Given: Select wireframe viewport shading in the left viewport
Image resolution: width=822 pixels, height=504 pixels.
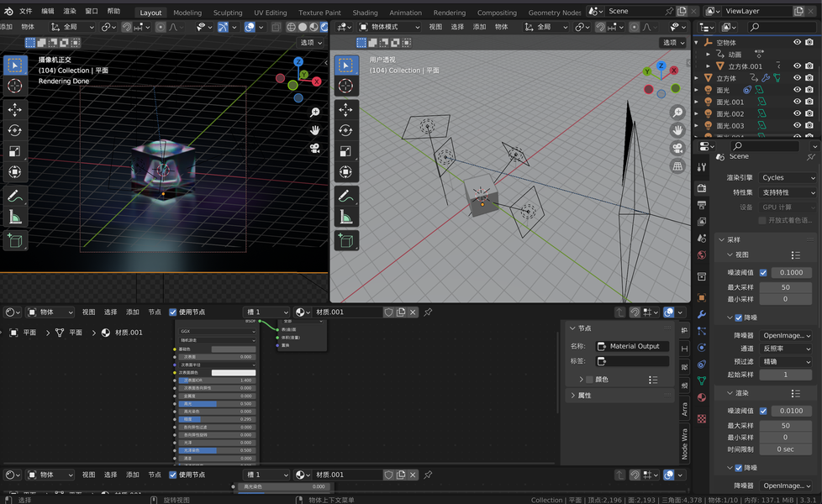Looking at the screenshot, I should (291, 27).
